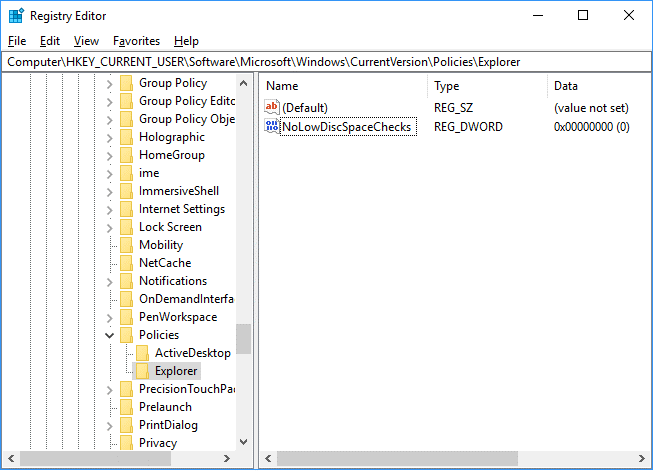
Task: Click the REG_SZ type cell
Action: [x=453, y=108]
